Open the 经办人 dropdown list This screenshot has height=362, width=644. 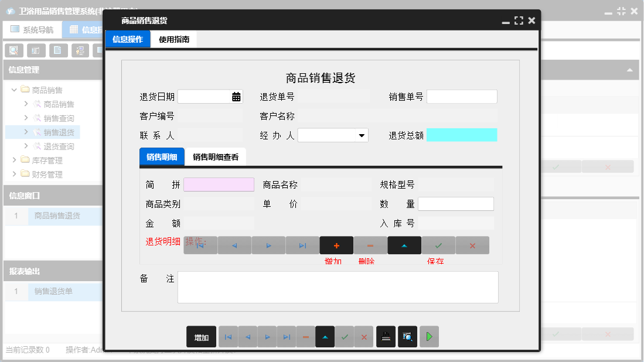click(362, 135)
